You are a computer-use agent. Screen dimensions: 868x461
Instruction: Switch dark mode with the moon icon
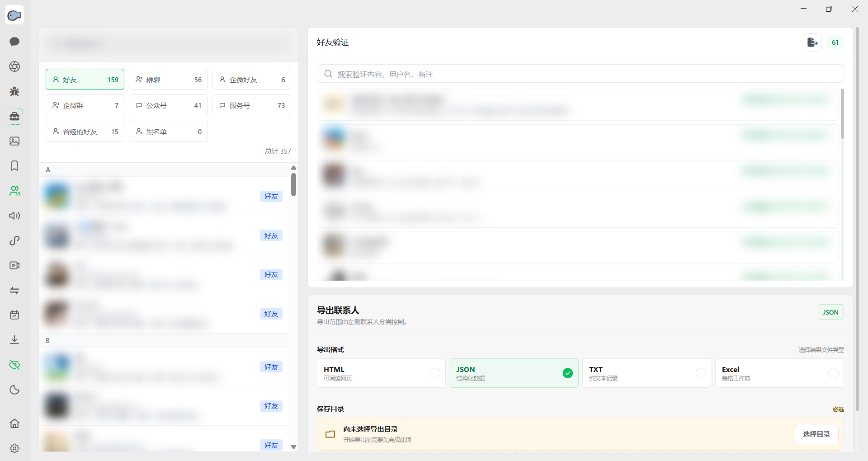pyautogui.click(x=14, y=390)
